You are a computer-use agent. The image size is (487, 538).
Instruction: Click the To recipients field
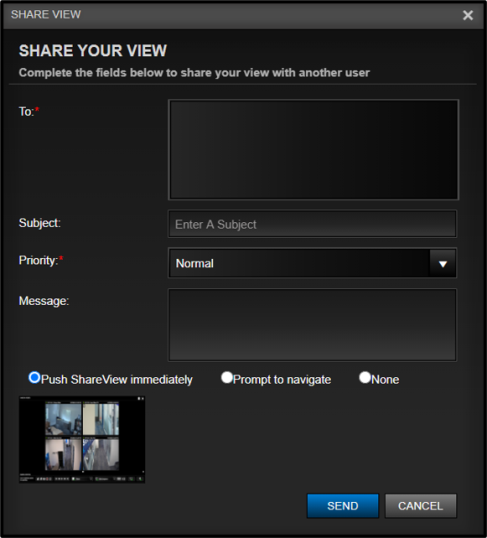[x=313, y=150]
